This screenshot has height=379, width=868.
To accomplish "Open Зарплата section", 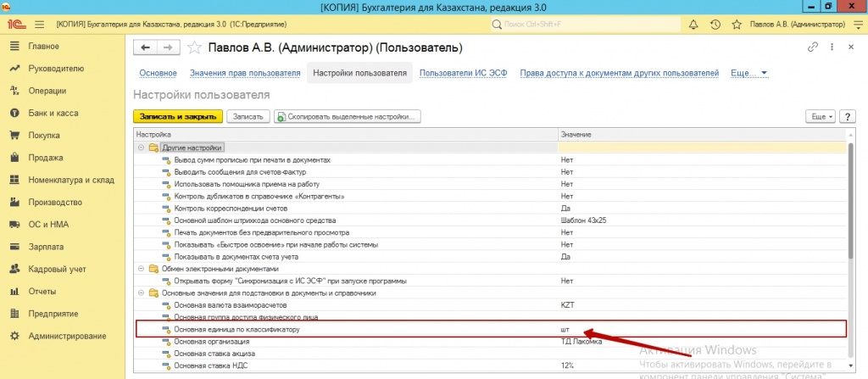I will 46,247.
